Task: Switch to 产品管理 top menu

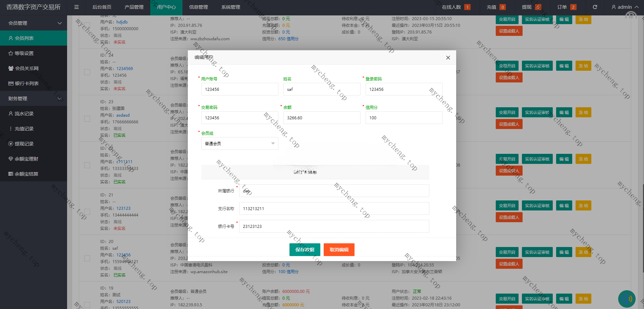Action: point(134,7)
